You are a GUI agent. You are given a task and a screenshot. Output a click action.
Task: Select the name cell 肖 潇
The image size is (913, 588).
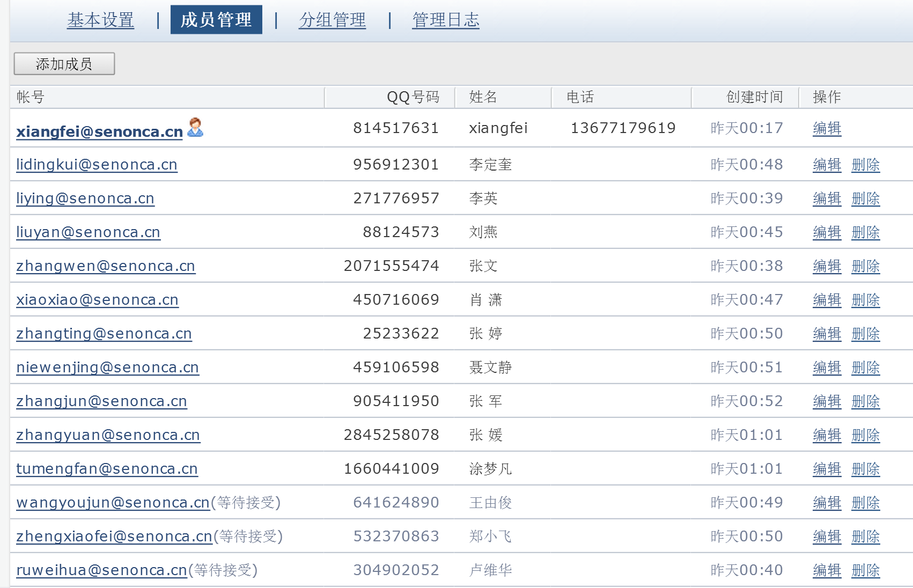coord(486,300)
